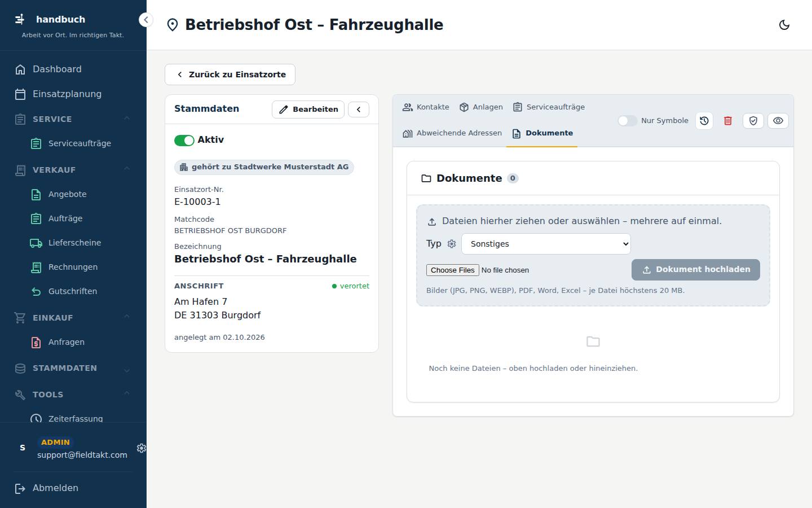Expand the STAMMDATEN sidebar section
Viewport: 812px width, 508px height.
tap(73, 369)
